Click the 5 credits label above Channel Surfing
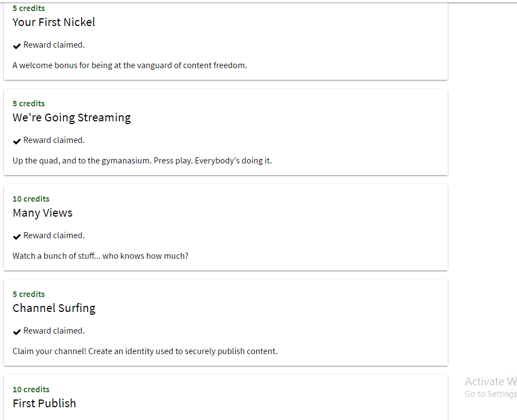This screenshot has width=517, height=420. (x=29, y=294)
